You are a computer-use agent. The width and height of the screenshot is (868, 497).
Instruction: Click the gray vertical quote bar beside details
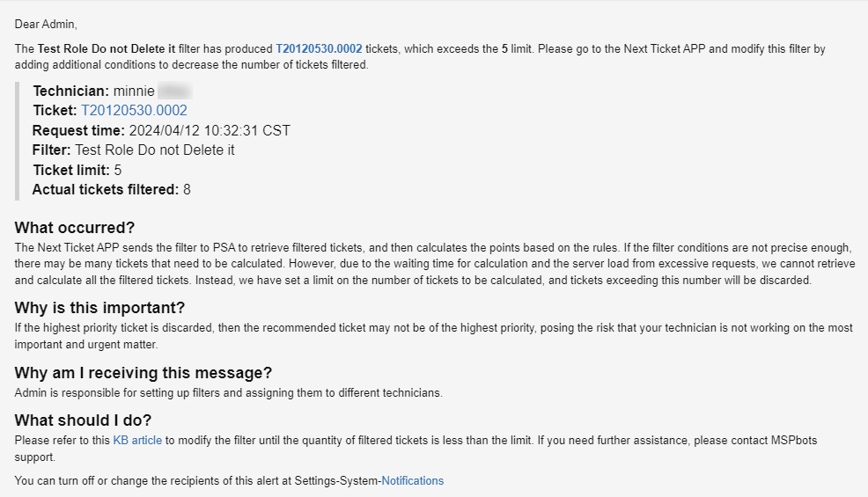click(17, 141)
